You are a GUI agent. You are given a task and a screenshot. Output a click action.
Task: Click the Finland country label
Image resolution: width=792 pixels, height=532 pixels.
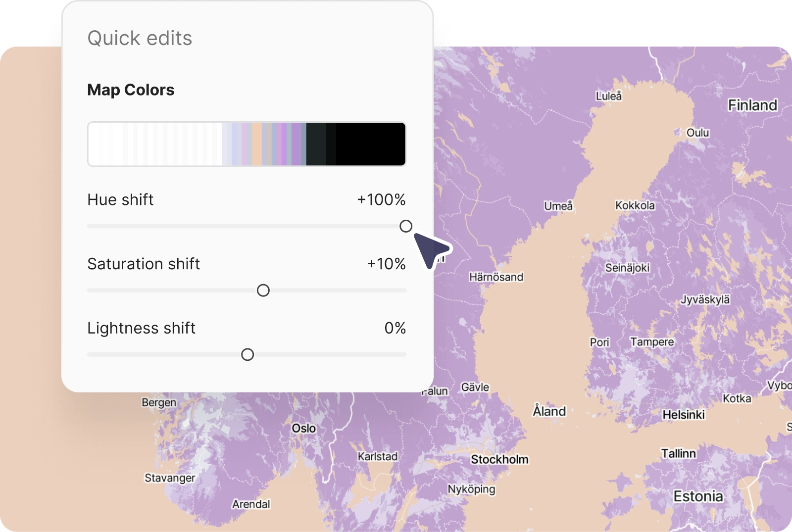752,105
